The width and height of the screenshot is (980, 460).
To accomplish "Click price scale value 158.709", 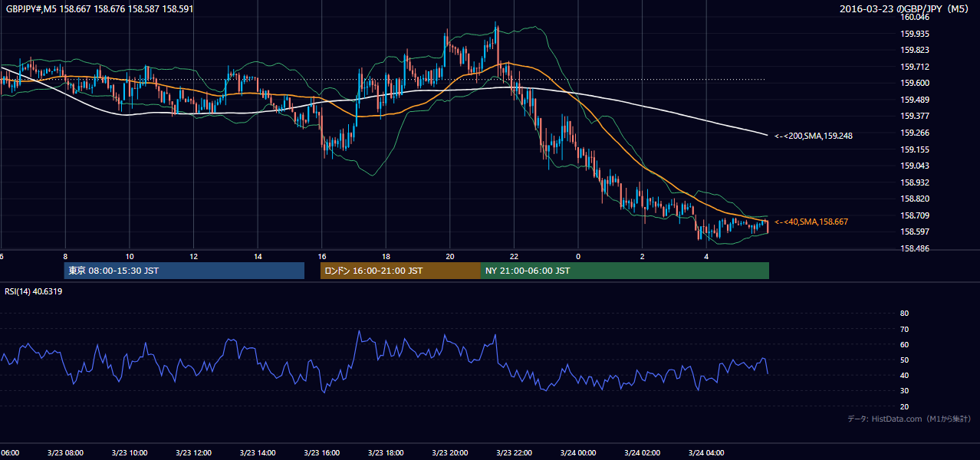I will (914, 215).
